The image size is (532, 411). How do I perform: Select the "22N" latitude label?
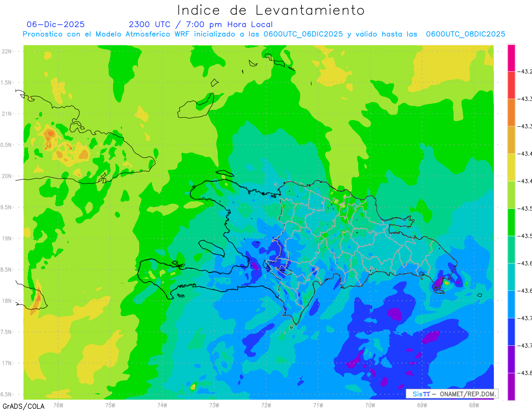point(7,51)
